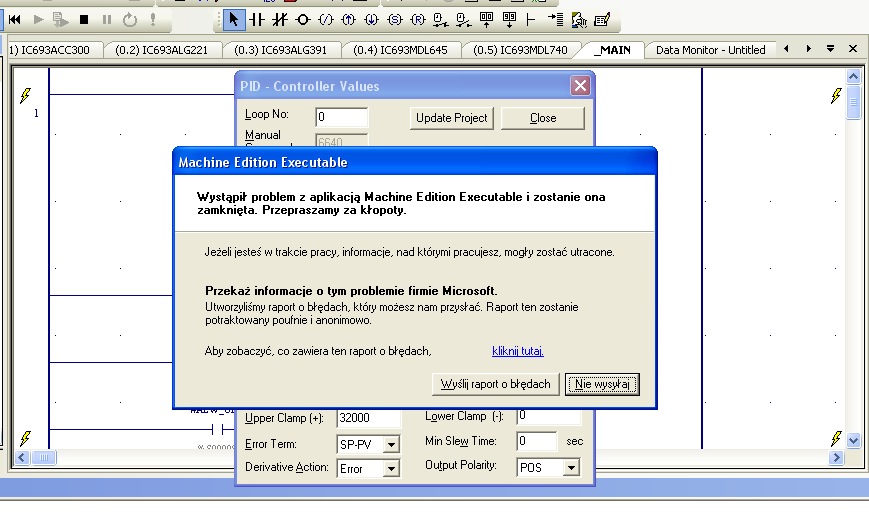Screen dimensions: 869x517
Task: Click the vertical scrollbar up arrow
Action: point(853,75)
